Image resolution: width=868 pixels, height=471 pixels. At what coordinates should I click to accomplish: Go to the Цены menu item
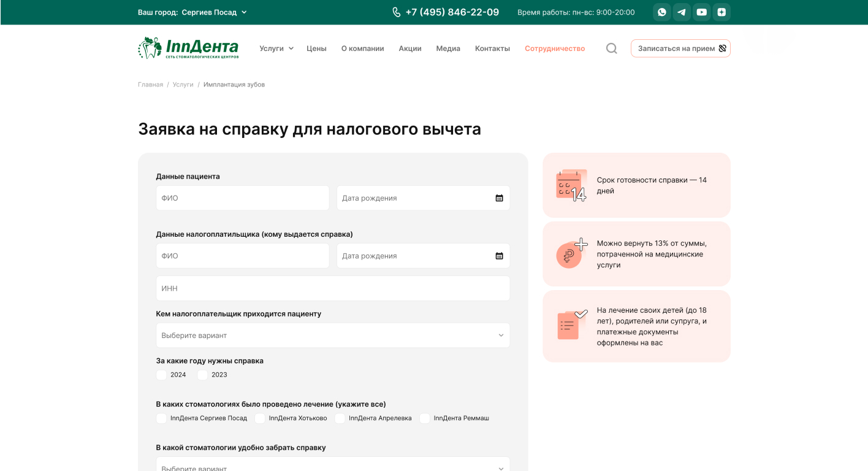point(316,48)
